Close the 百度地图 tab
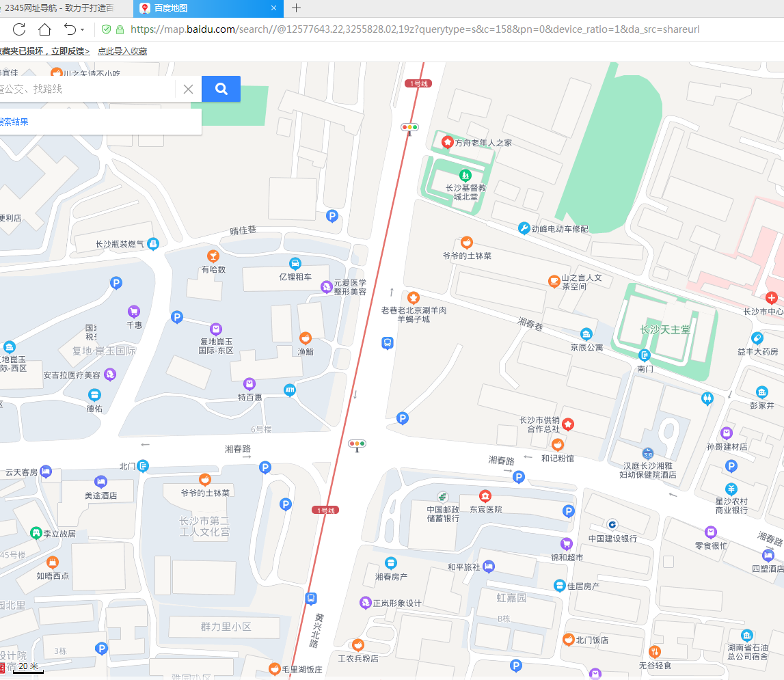The height and width of the screenshot is (680, 784). click(x=273, y=8)
